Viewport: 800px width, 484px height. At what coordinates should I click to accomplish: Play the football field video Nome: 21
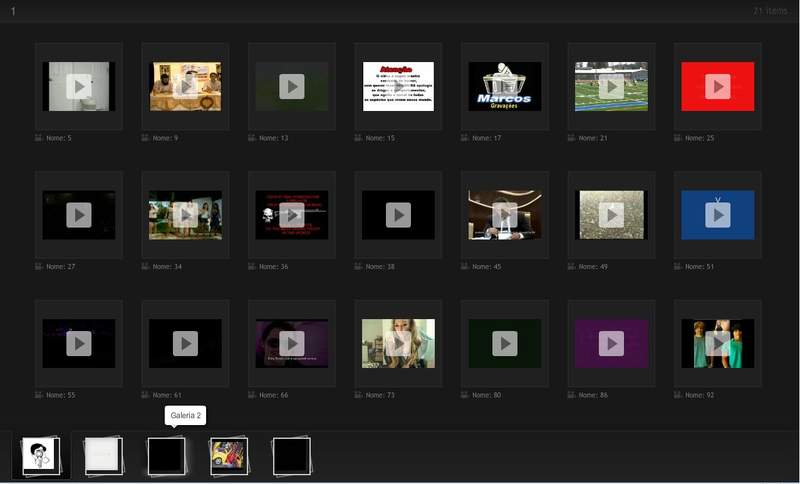[x=611, y=87]
